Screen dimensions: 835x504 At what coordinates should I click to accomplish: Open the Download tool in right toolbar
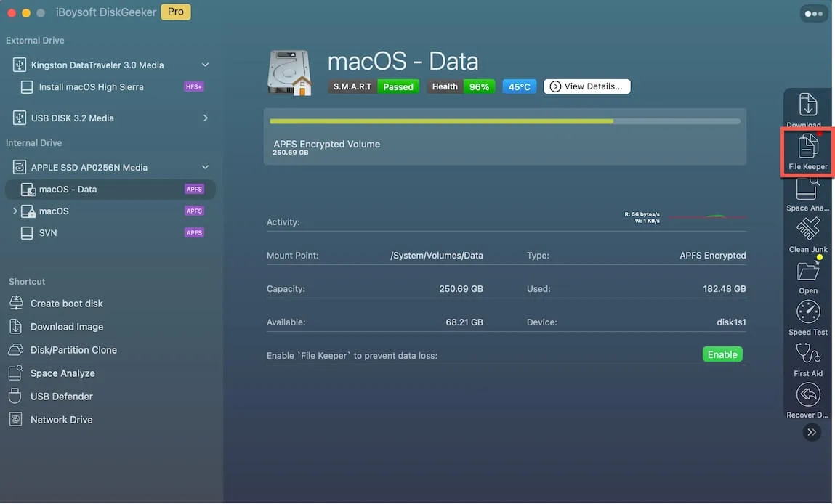click(x=807, y=110)
